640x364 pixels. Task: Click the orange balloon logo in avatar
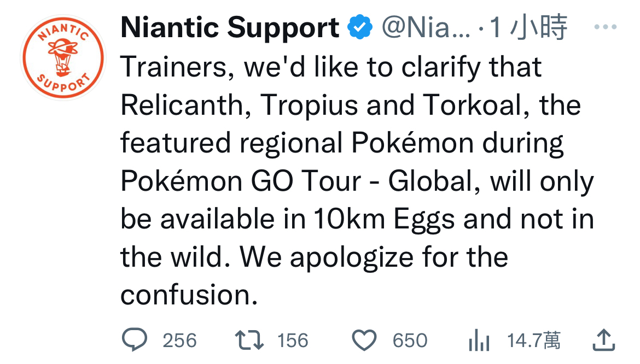coord(63,57)
